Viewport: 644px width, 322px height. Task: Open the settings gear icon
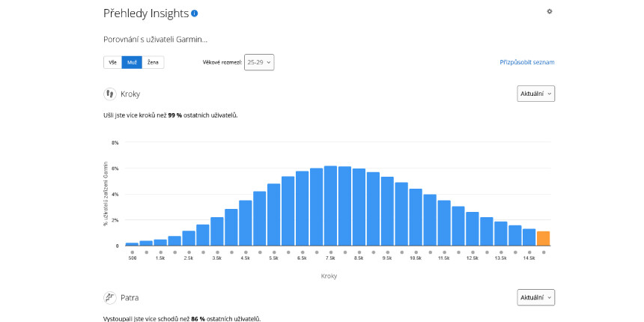point(550,11)
